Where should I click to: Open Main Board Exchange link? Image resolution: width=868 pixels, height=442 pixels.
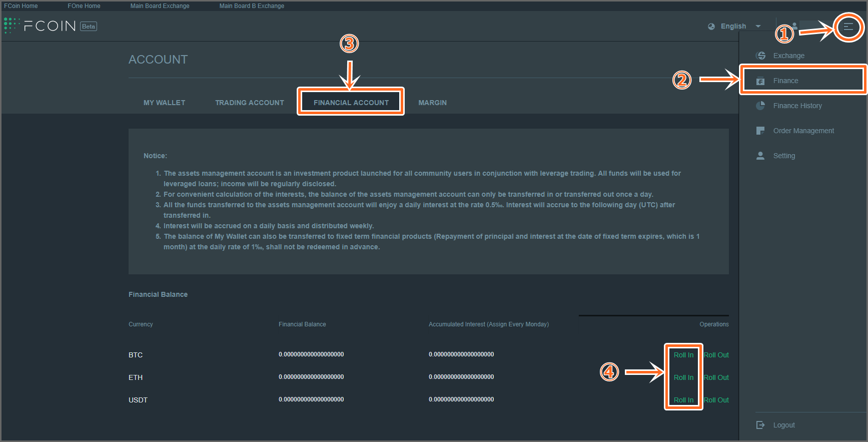[160, 6]
